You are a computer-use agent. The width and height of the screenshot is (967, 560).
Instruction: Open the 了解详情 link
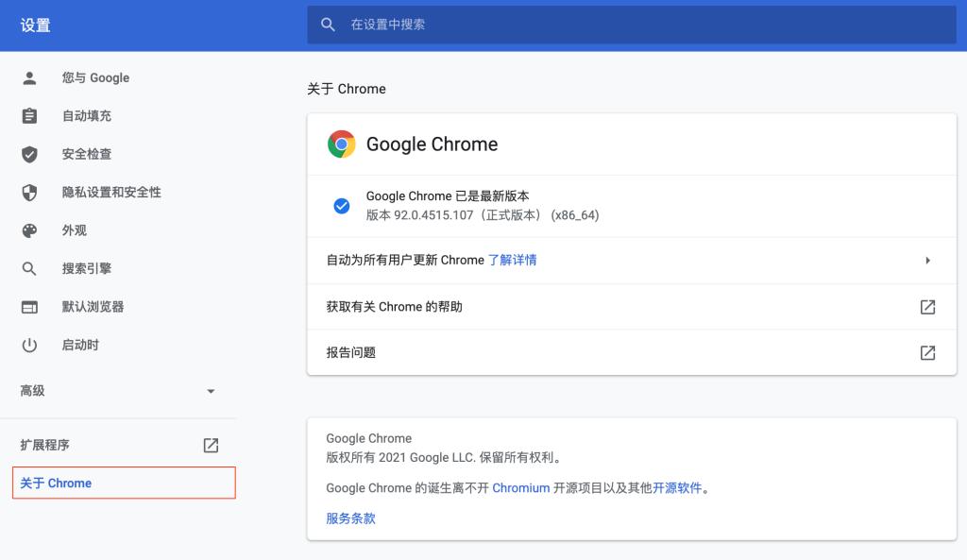(512, 260)
